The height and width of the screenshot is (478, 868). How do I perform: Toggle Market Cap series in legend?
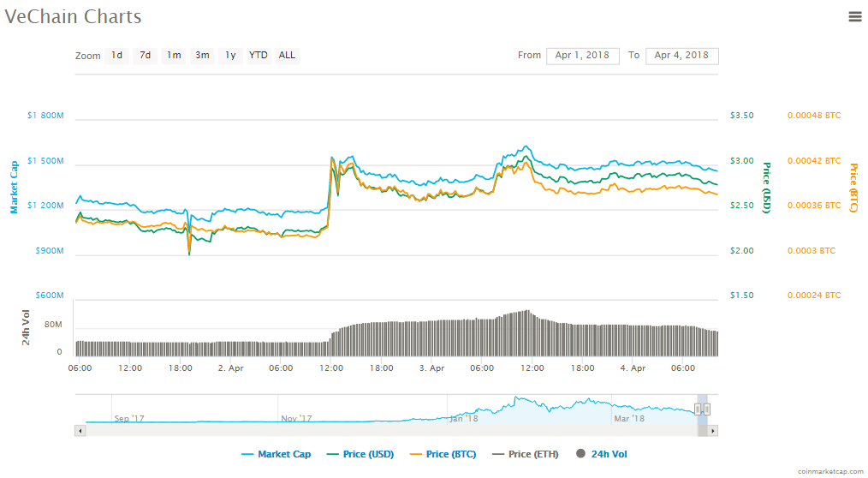pos(276,454)
